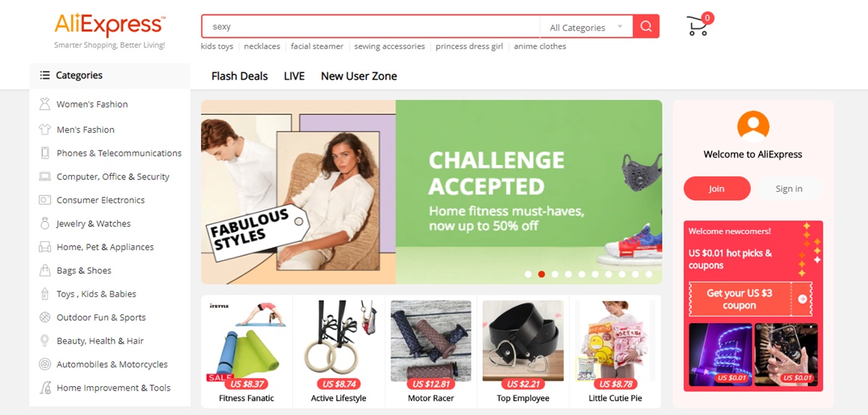Click the Phones & Telecommunications phone icon
The image size is (868, 415).
(x=45, y=153)
